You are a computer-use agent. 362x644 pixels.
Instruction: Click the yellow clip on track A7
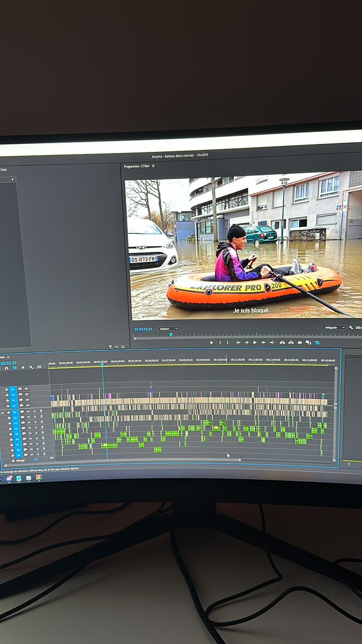pyautogui.click(x=105, y=445)
